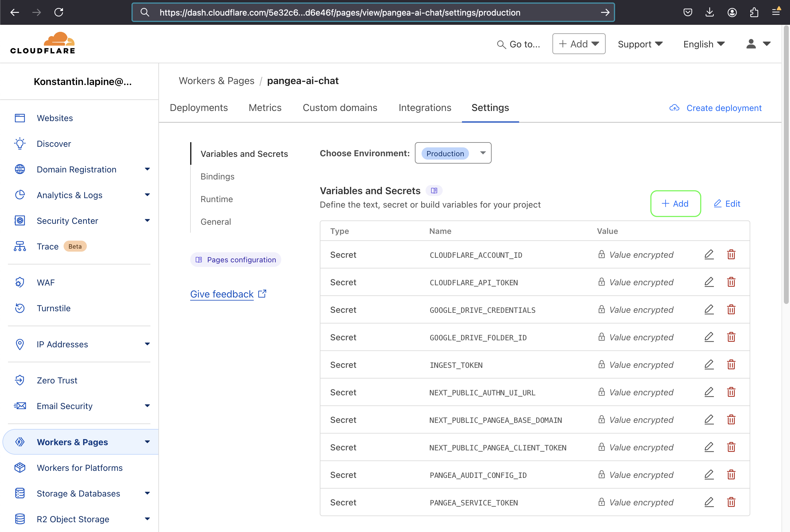Click trash icon for NEXT_PUBLIC_PANGEA_BASE_DOMAIN

tap(731, 419)
